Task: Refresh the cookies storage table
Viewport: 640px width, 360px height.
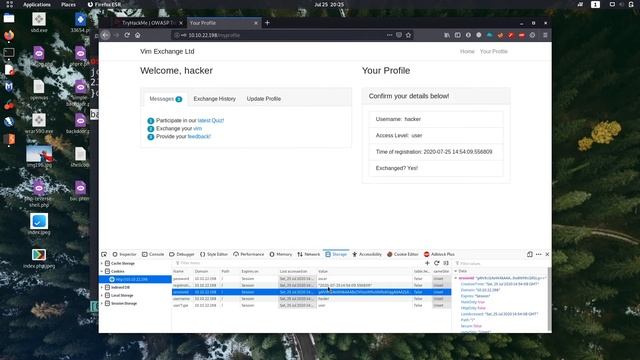Action: [437, 263]
